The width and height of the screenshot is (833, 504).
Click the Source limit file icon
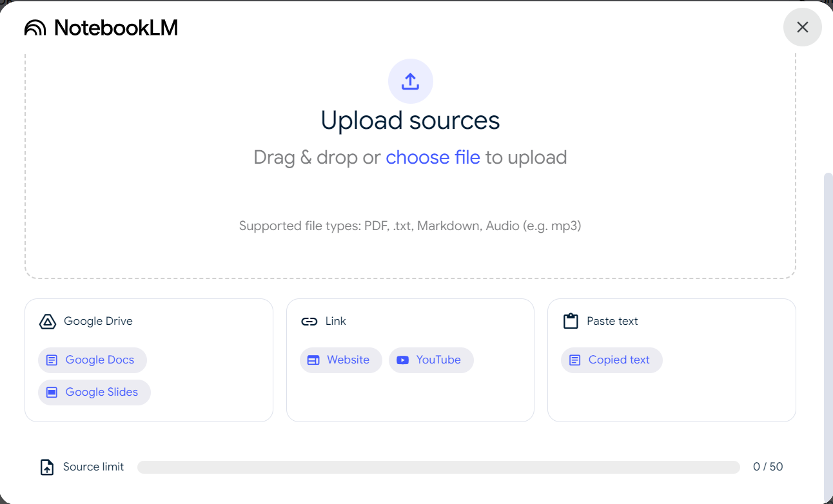[x=47, y=467]
